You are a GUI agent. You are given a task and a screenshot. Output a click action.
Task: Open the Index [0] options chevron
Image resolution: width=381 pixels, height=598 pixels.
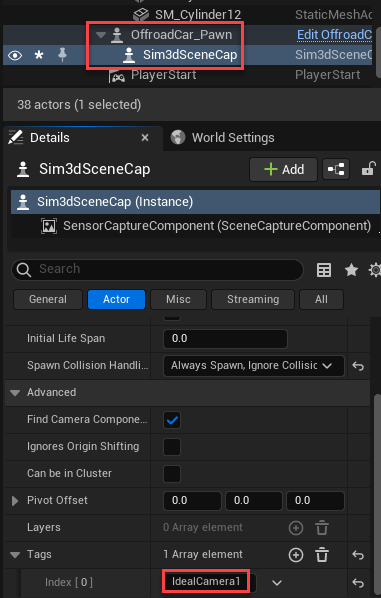pyautogui.click(x=277, y=582)
